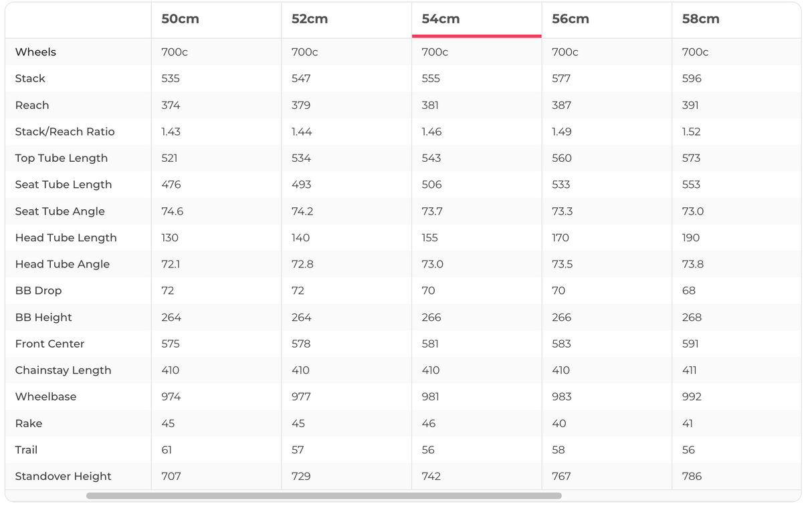Select the 50cm Seat Tube Angle value 74.6
The image size is (812, 508).
tap(172, 211)
